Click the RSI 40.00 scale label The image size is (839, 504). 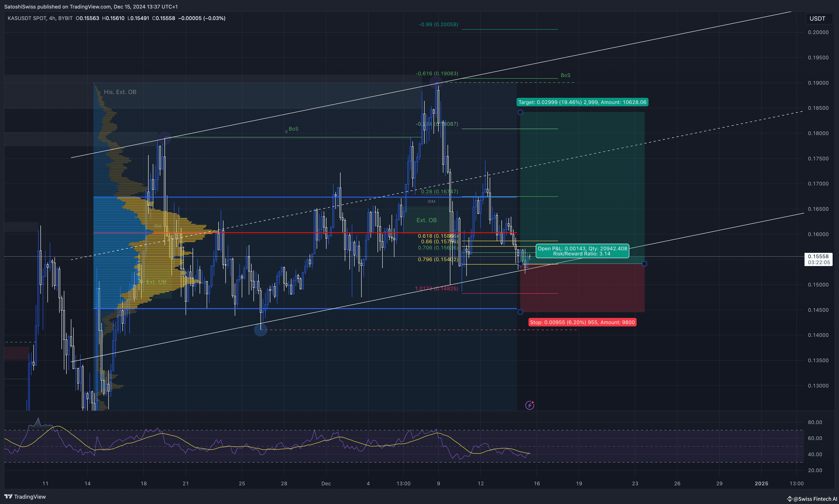[x=815, y=454]
